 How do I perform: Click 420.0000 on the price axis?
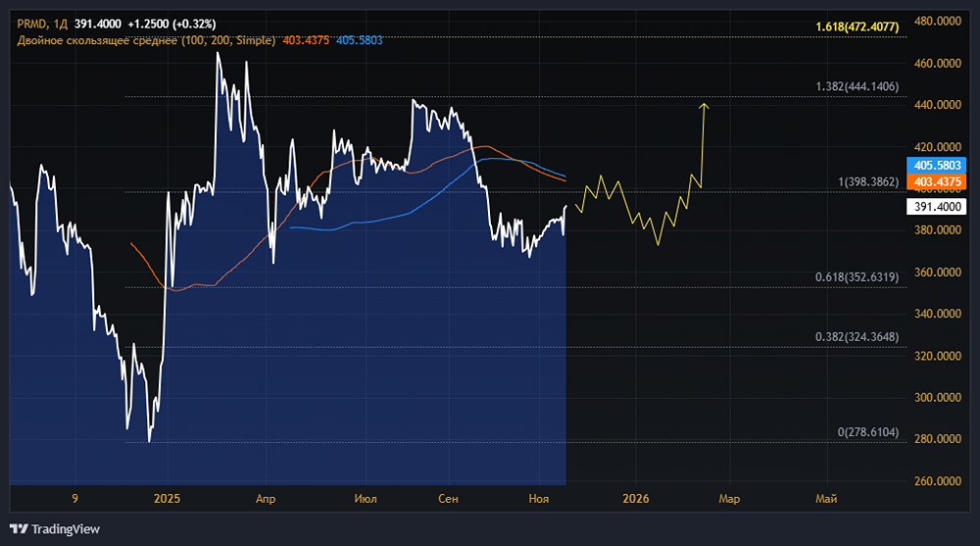coord(938,147)
